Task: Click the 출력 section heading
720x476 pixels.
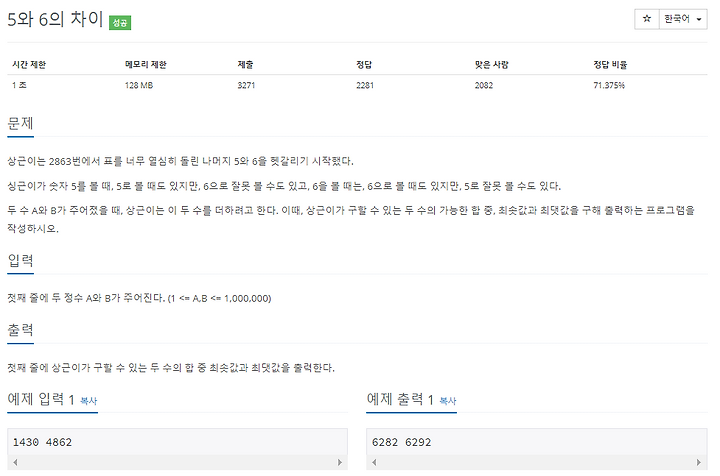Action: 20,330
